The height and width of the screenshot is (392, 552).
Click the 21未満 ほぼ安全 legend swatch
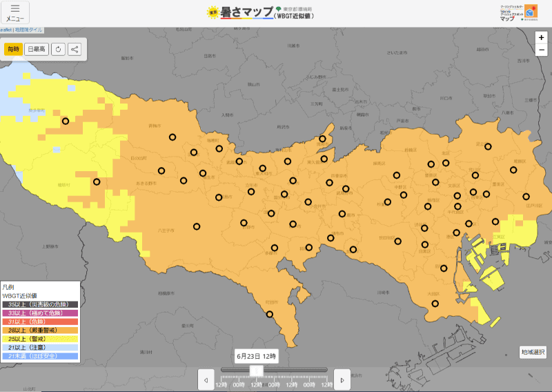tap(40, 356)
